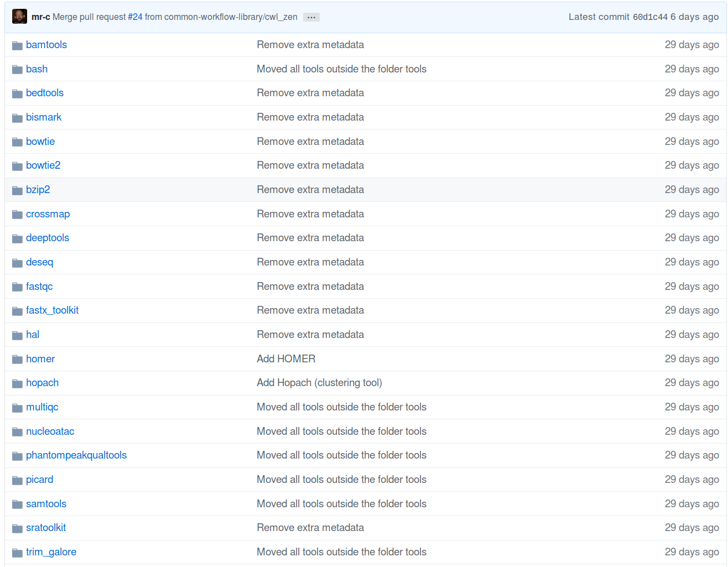Open the hal folder
The image size is (728, 567).
tap(33, 335)
